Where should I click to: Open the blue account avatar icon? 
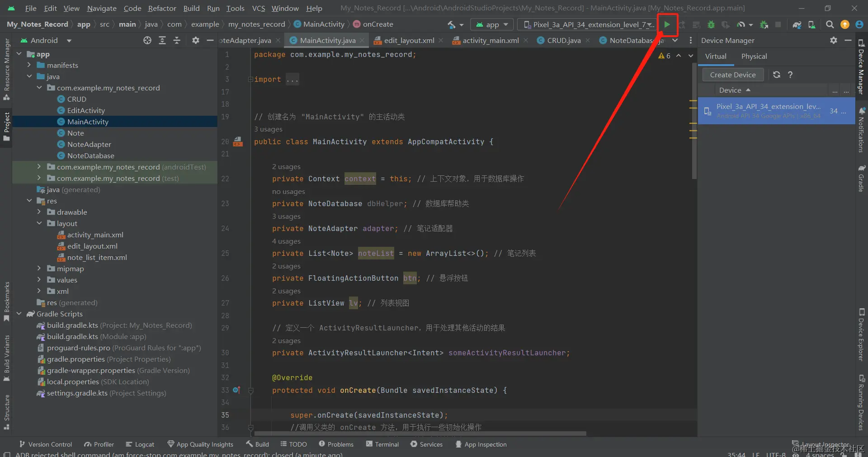(x=859, y=24)
